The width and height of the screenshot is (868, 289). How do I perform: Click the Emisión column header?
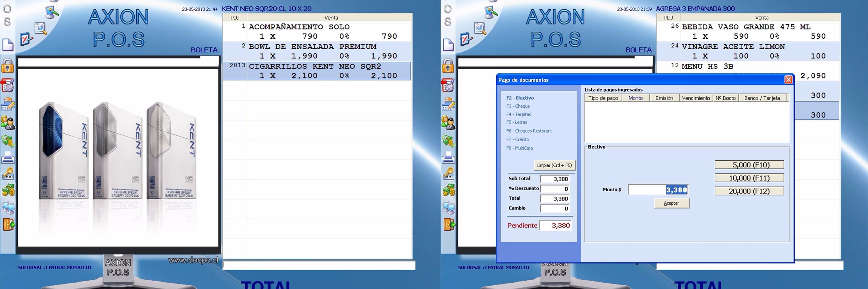tap(664, 98)
